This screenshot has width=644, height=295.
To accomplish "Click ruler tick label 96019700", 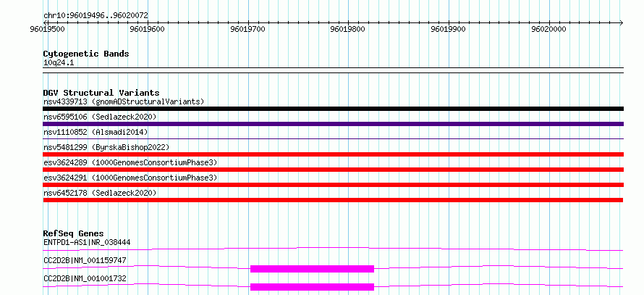I will click(247, 29).
